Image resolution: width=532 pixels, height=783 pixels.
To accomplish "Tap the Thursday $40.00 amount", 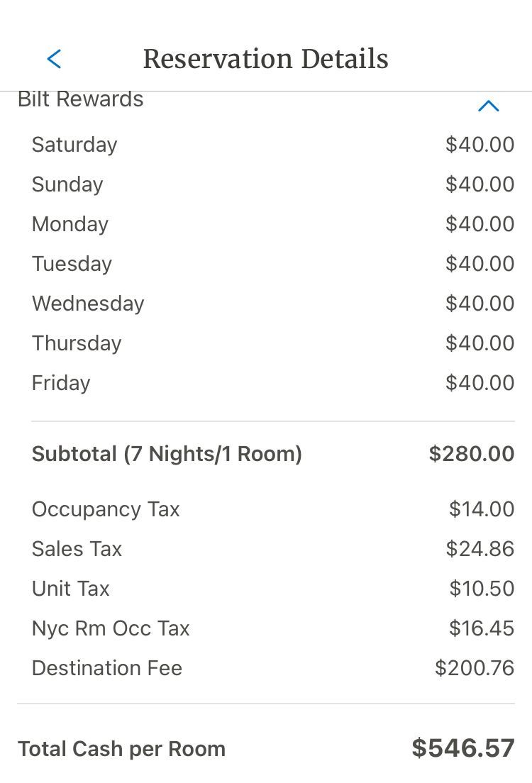I will tap(480, 343).
